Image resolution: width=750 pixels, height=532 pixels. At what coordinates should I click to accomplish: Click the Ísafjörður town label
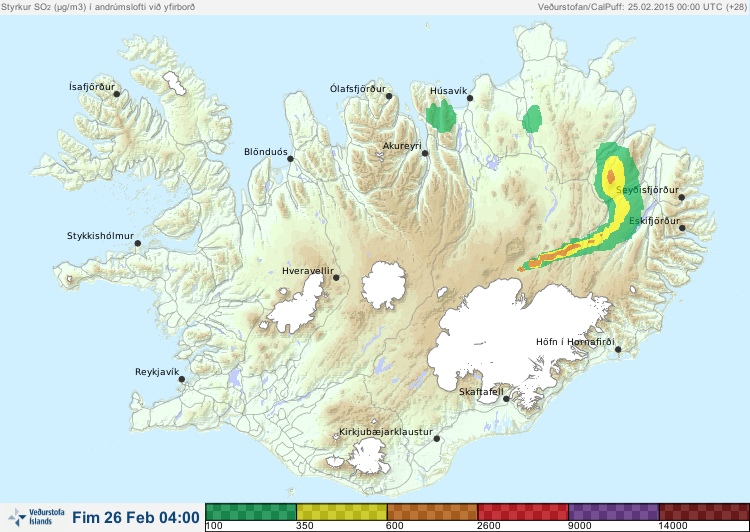point(92,87)
